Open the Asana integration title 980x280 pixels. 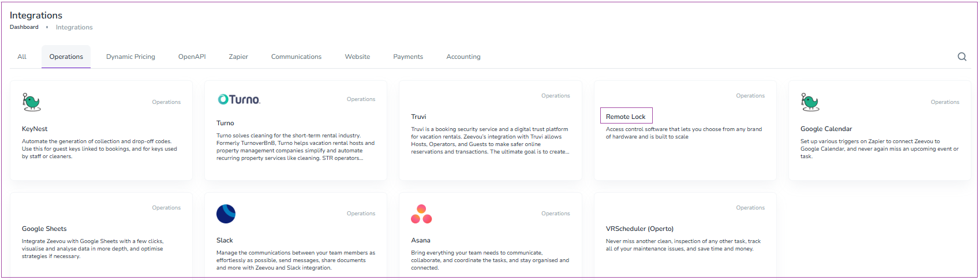[x=421, y=240]
